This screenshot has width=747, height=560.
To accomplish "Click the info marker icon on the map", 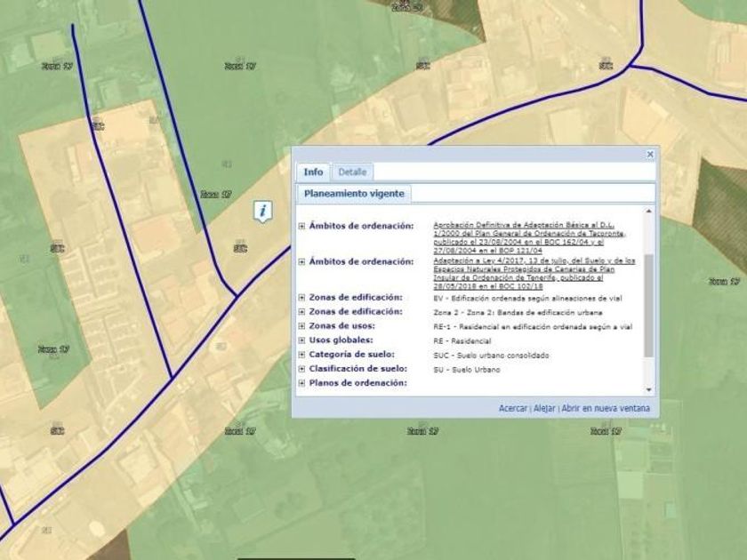I will [x=263, y=212].
